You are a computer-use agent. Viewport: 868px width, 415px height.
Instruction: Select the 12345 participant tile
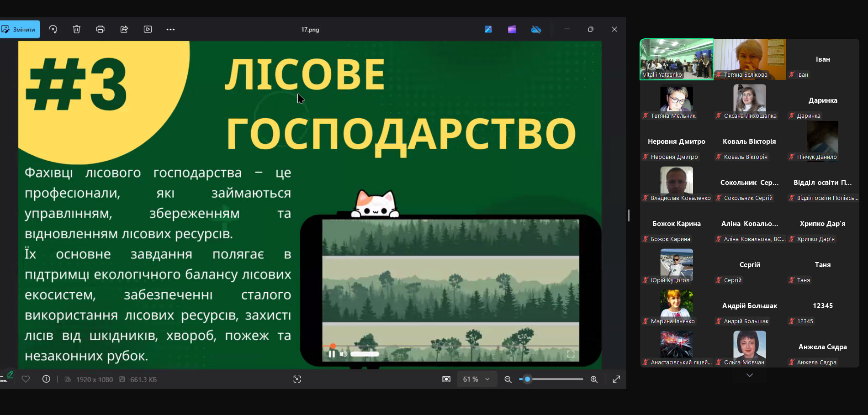[823, 306]
